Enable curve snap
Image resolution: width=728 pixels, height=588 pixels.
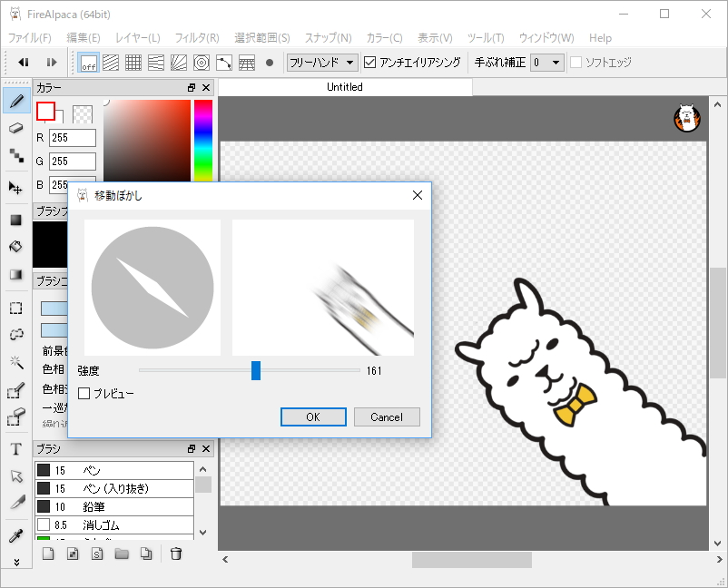(x=224, y=63)
